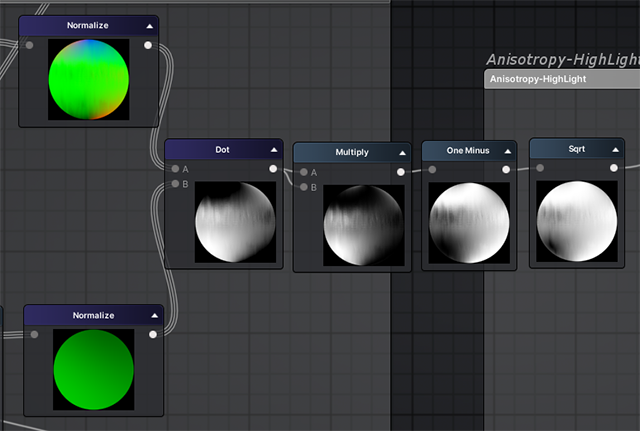Click the multicolored Normalize preview sphere
The image size is (640, 431).
tap(89, 79)
